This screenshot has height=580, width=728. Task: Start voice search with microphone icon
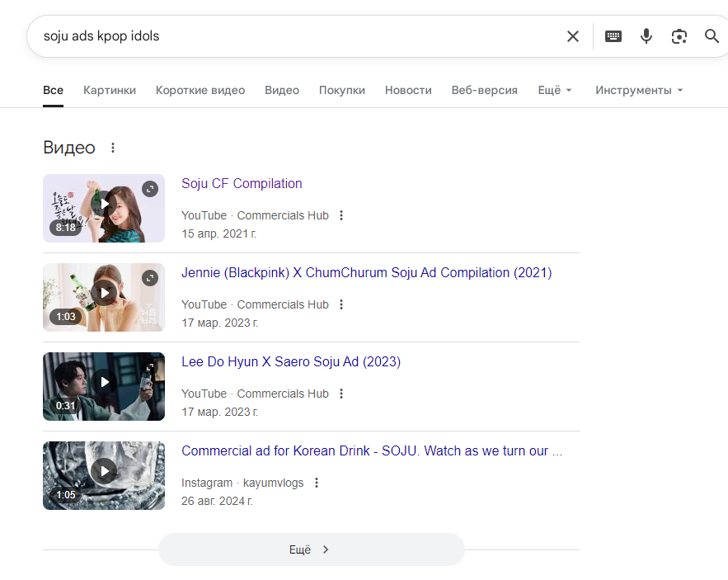click(646, 36)
